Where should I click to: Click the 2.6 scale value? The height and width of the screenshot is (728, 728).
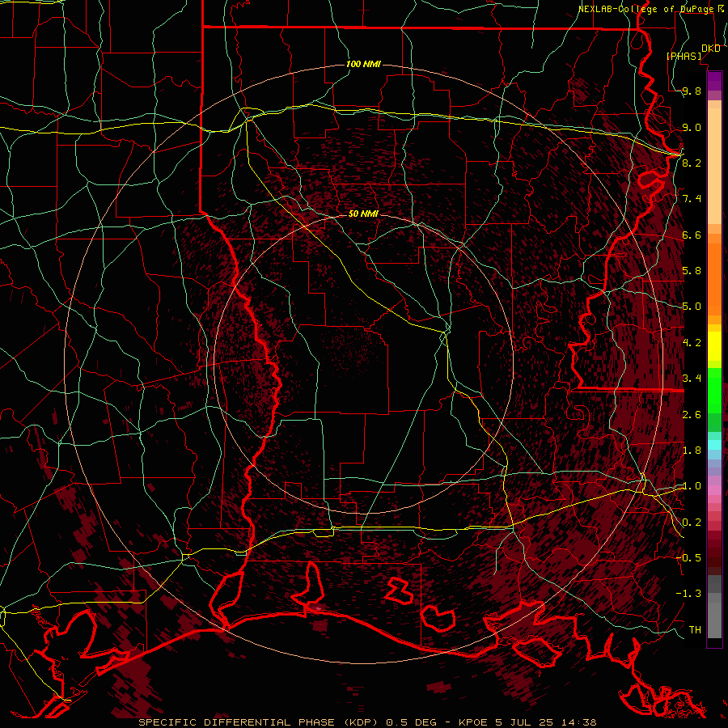pyautogui.click(x=692, y=415)
